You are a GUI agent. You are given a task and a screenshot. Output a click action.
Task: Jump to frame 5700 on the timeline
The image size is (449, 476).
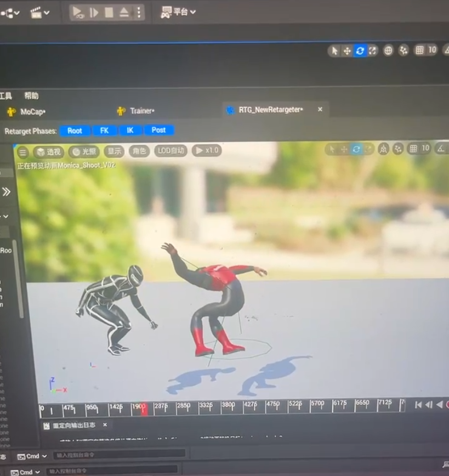point(317,404)
